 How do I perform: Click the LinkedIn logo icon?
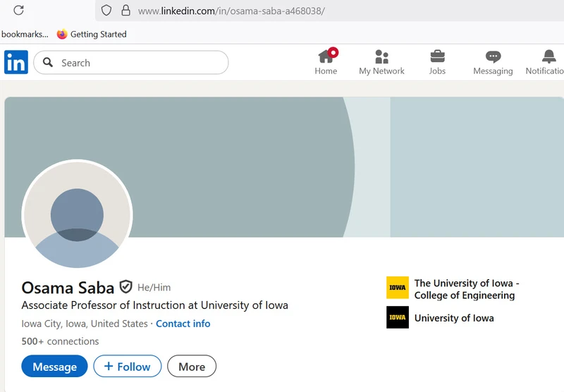(x=16, y=62)
